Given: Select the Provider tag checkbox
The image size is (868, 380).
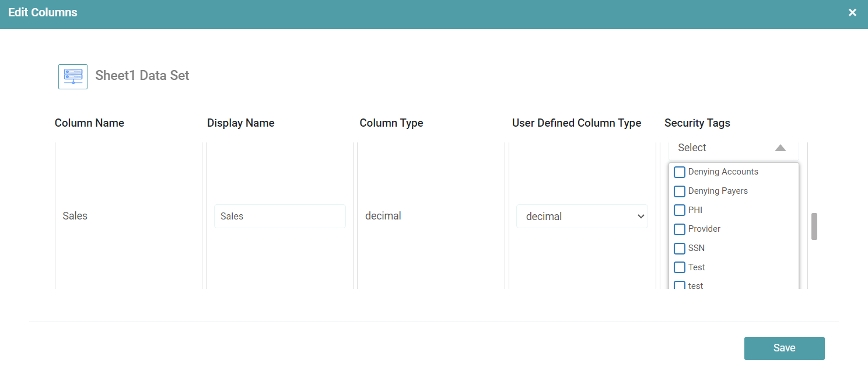Looking at the screenshot, I should 680,229.
